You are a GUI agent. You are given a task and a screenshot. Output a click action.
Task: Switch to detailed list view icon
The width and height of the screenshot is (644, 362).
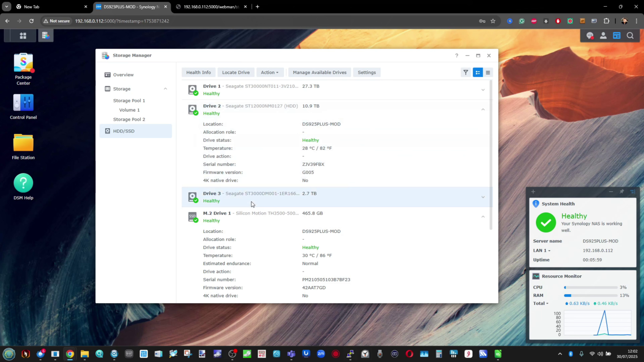tap(477, 72)
